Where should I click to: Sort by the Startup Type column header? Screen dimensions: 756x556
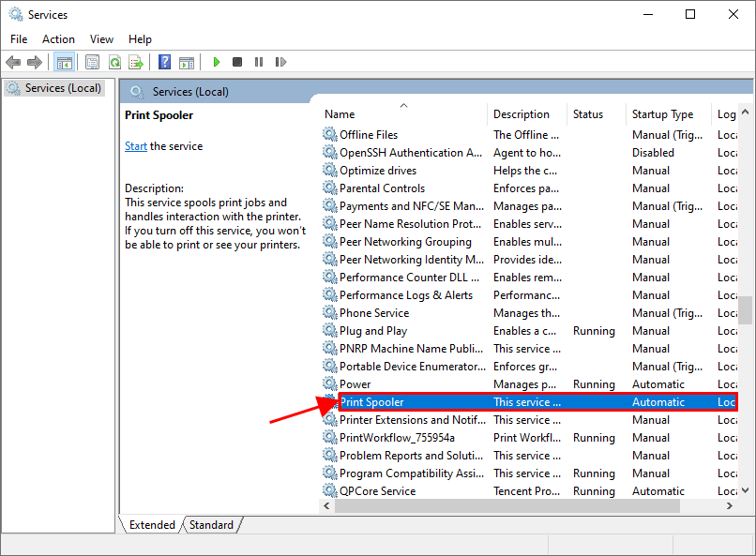click(x=662, y=114)
